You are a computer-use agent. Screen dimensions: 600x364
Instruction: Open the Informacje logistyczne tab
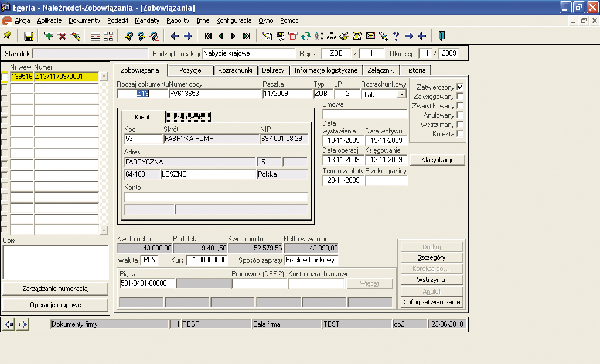click(x=326, y=70)
